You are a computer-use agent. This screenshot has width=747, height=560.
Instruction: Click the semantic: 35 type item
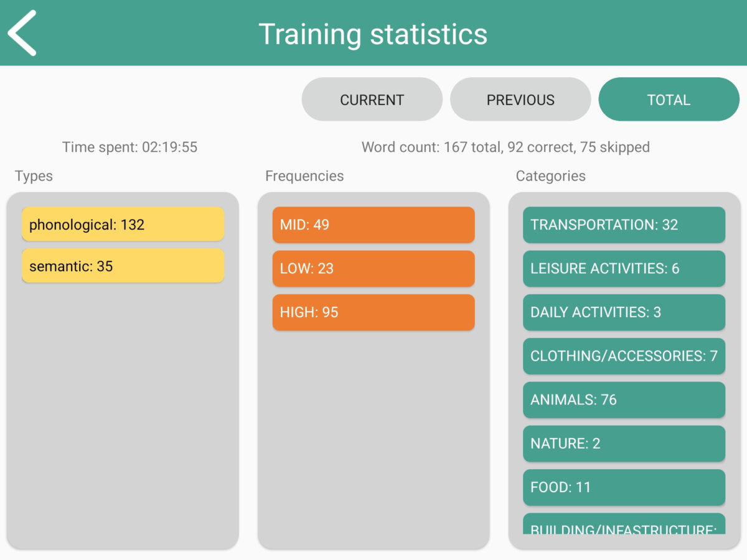pyautogui.click(x=123, y=266)
